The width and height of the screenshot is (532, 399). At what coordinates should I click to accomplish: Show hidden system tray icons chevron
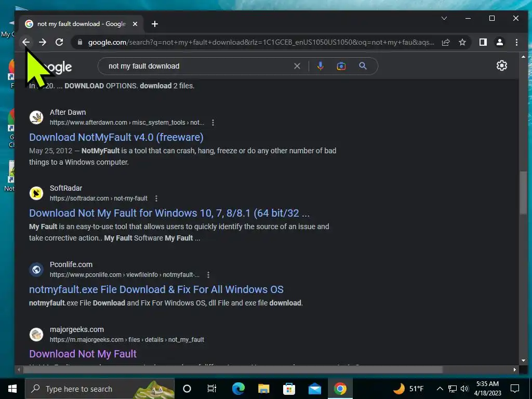coord(440,389)
